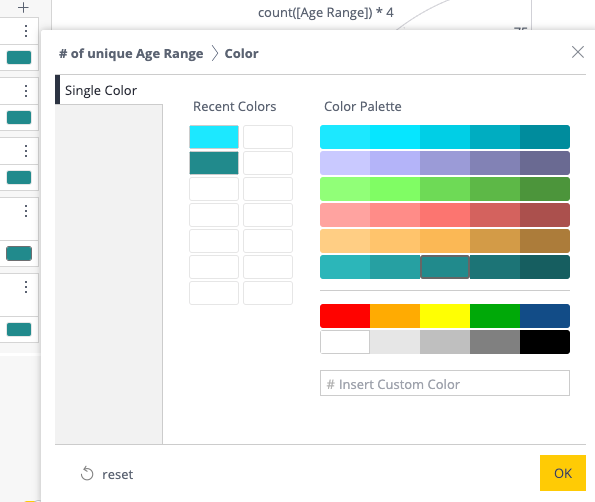The width and height of the screenshot is (595, 502).
Task: Choose the middle cyan palette swatch
Action: 445,137
